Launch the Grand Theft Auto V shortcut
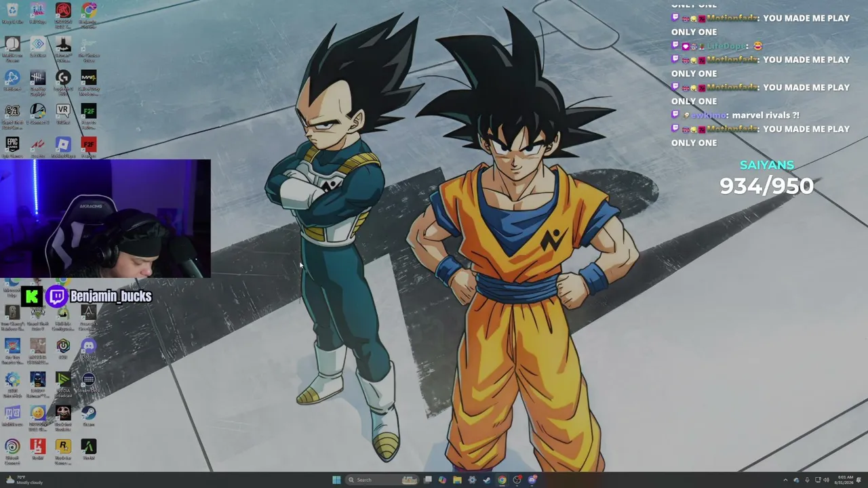Viewport: 868px width, 488px height. tap(37, 313)
